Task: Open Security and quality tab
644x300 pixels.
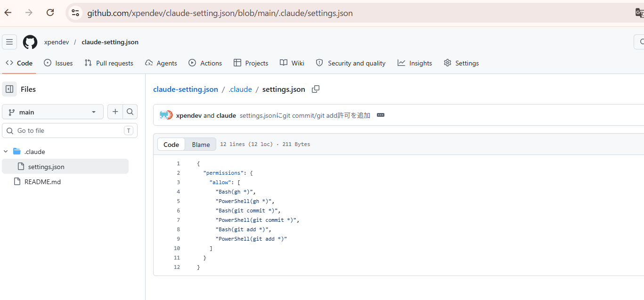Action: [351, 63]
